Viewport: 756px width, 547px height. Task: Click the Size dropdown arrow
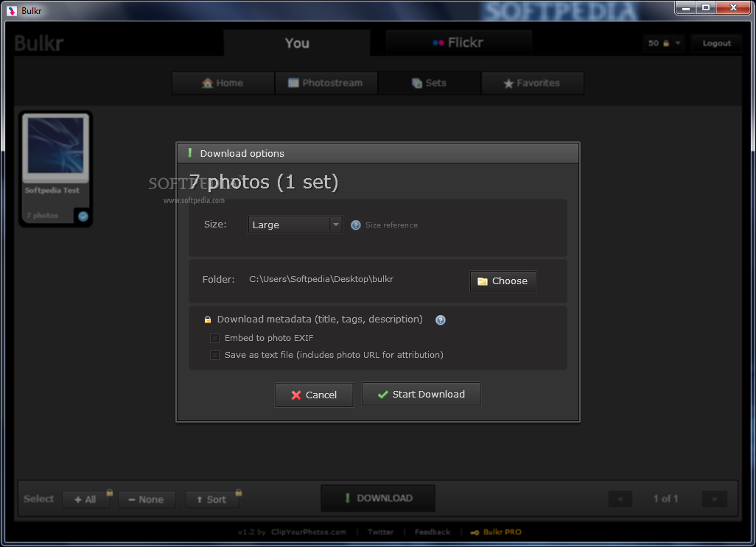(x=335, y=225)
